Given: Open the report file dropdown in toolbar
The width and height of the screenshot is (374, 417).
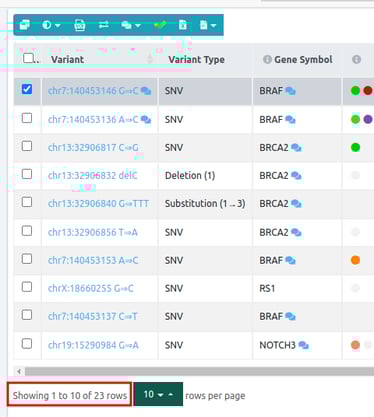Looking at the screenshot, I should pos(208,25).
